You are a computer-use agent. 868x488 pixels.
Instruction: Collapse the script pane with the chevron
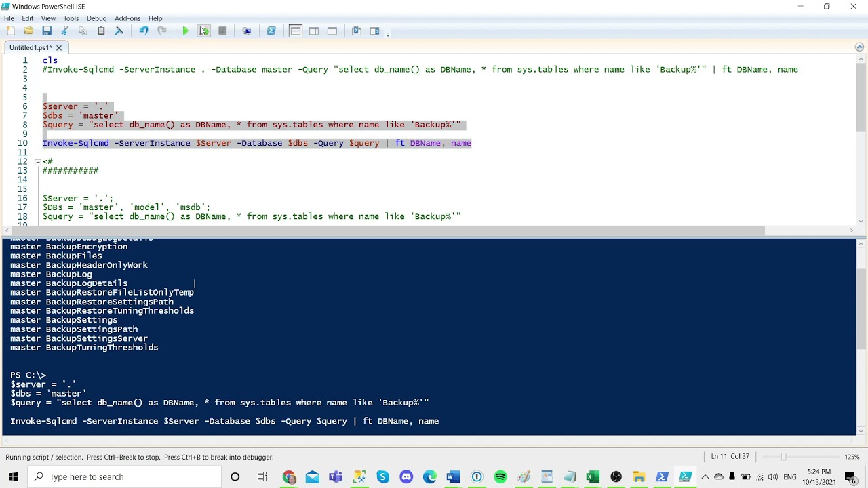[859, 47]
